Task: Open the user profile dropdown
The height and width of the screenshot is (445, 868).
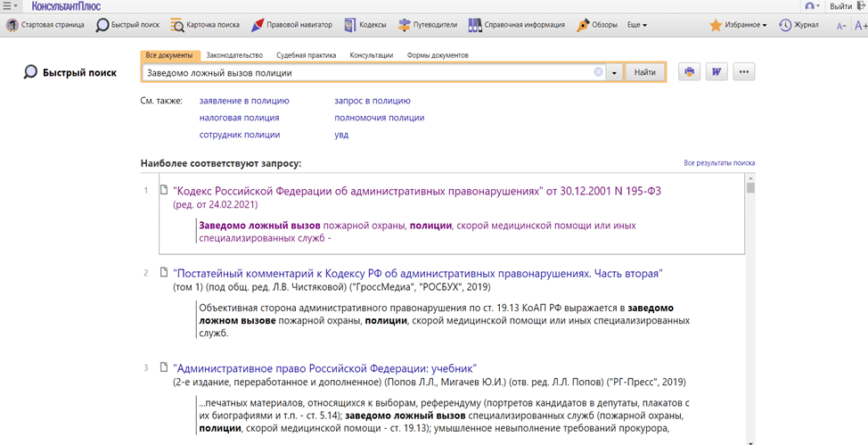Action: tap(812, 6)
